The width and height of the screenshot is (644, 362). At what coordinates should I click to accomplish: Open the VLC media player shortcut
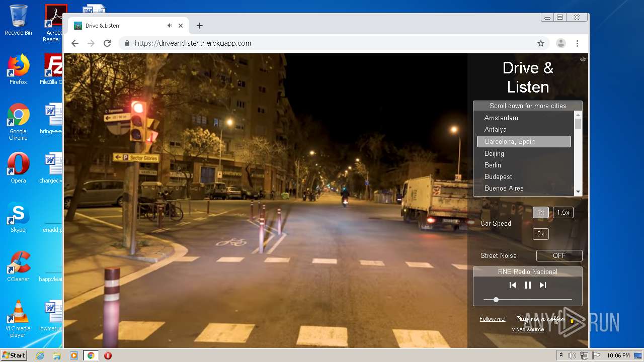point(18,319)
